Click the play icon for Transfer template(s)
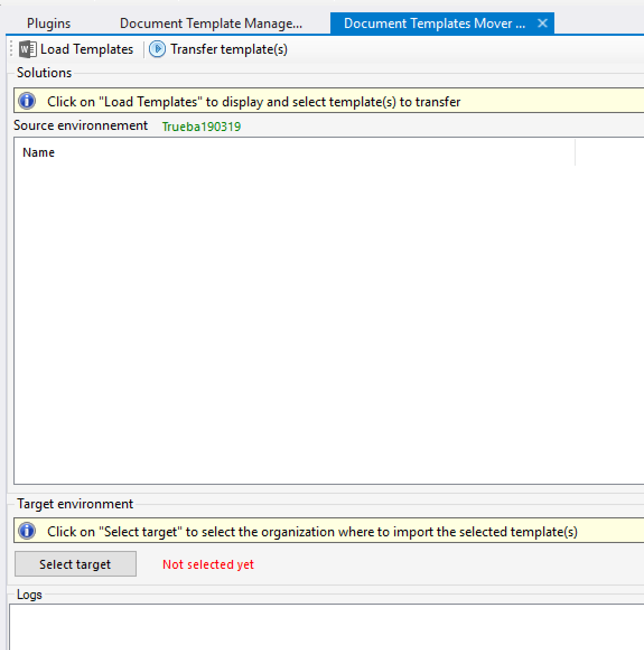 (157, 49)
